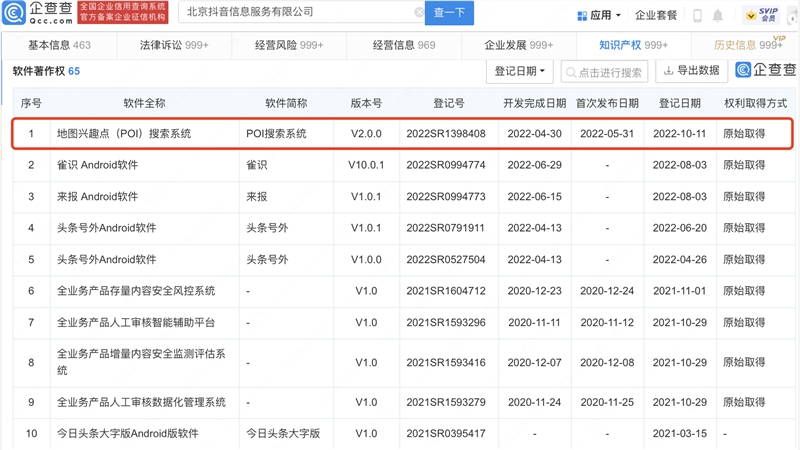Click the 查一下 search button
Image resolution: width=800 pixels, height=450 pixels.
(x=449, y=13)
